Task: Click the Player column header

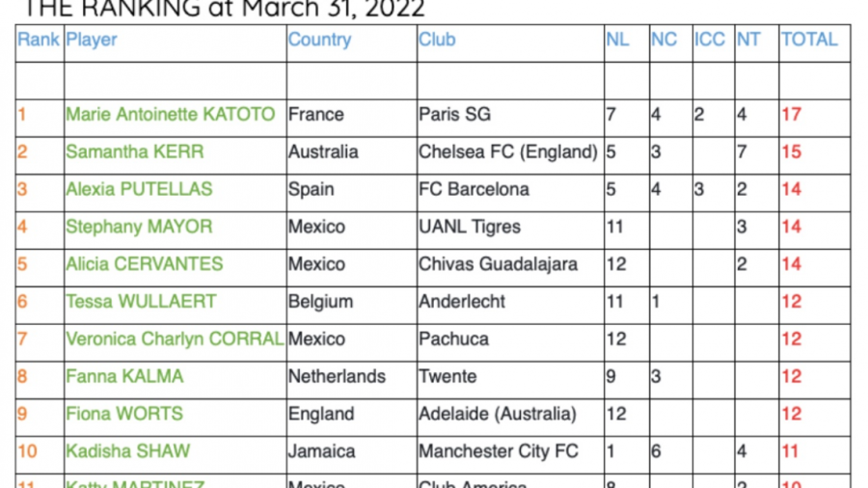Action: coord(92,40)
